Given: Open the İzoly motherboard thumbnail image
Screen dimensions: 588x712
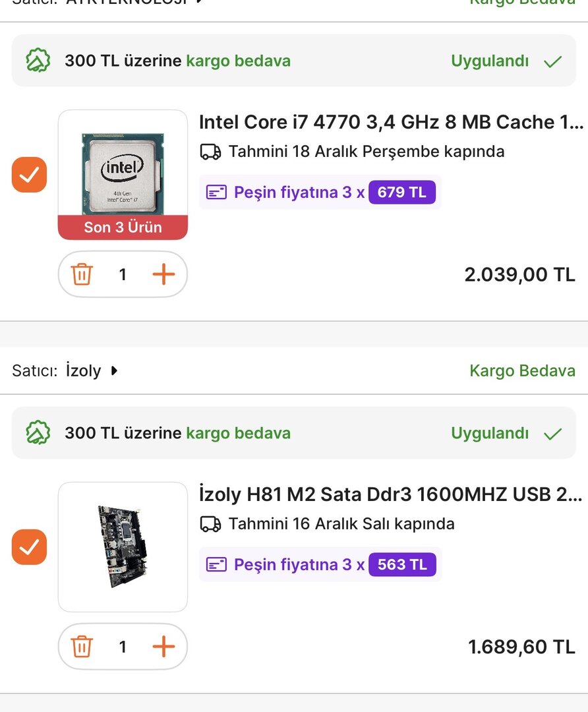Looking at the screenshot, I should pos(123,547).
